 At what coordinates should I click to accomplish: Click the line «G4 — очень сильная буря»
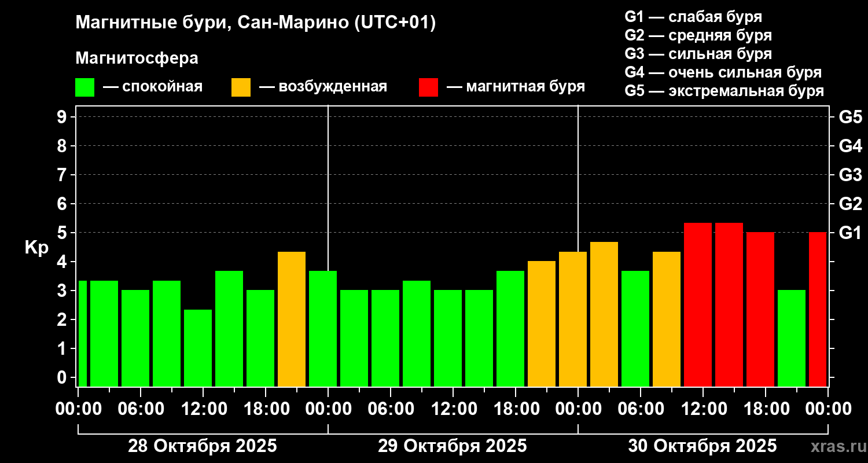[x=723, y=72]
